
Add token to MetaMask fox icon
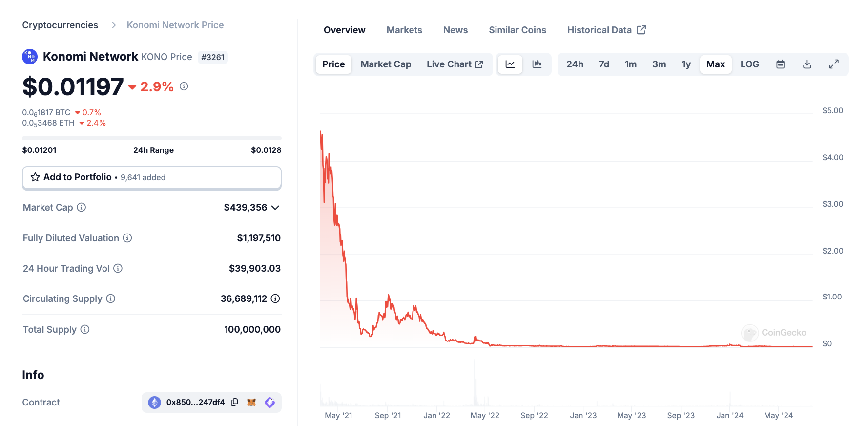(x=251, y=402)
